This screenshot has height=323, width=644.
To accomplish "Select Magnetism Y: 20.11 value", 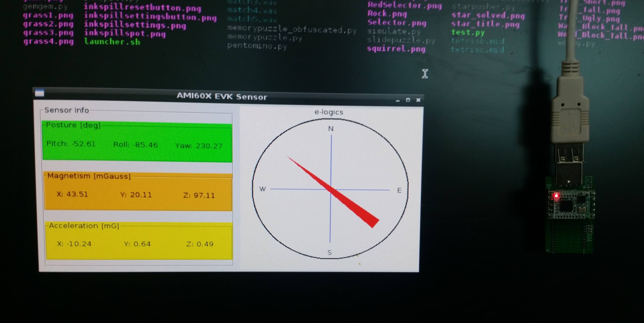I will [136, 195].
